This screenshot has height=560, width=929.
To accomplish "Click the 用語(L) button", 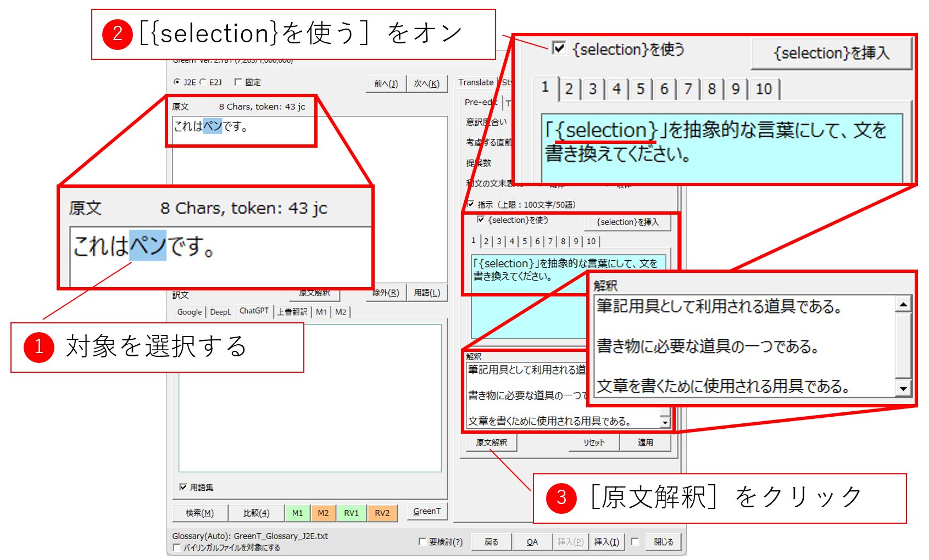I will click(427, 293).
